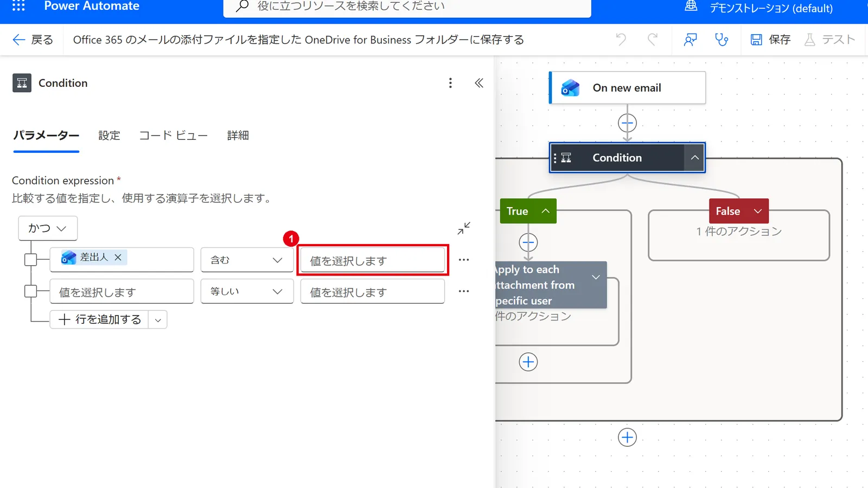
Task: Click the value field right of 含む
Action: pos(373,260)
